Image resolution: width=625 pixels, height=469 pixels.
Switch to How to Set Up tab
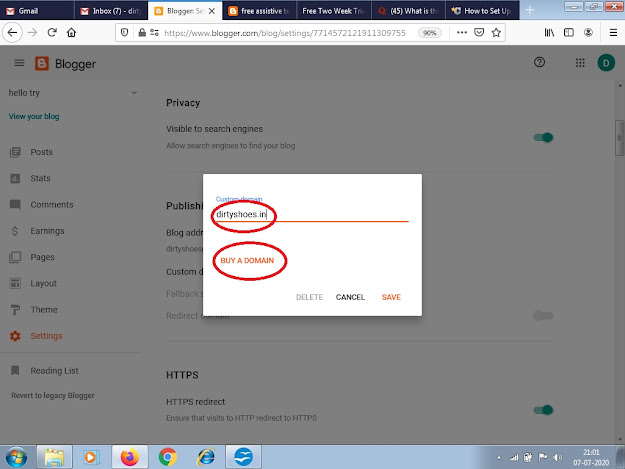pyautogui.click(x=482, y=11)
